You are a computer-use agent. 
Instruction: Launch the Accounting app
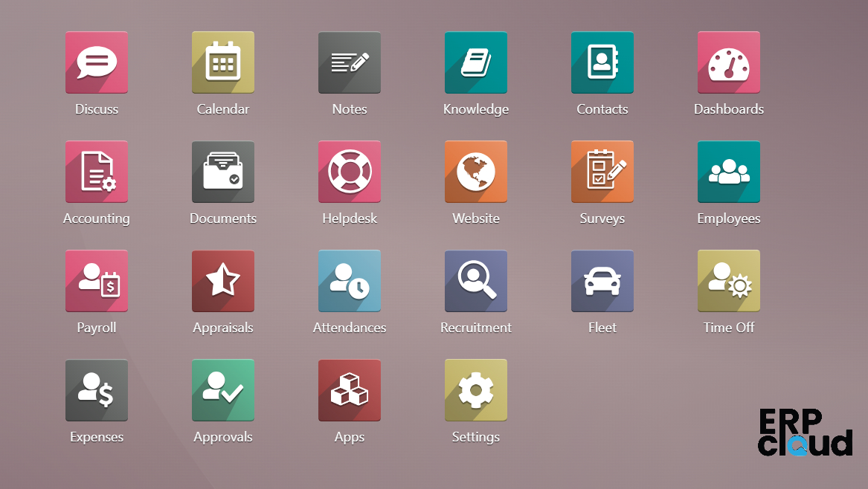97,172
